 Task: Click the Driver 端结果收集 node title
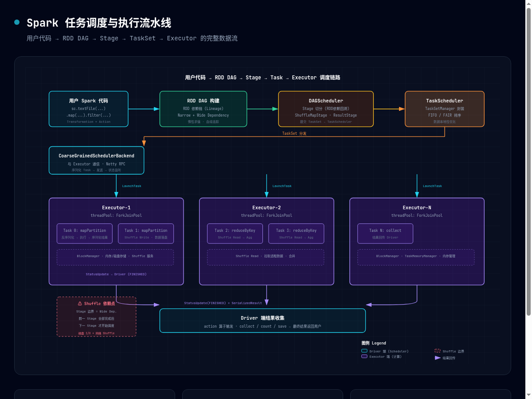click(262, 318)
